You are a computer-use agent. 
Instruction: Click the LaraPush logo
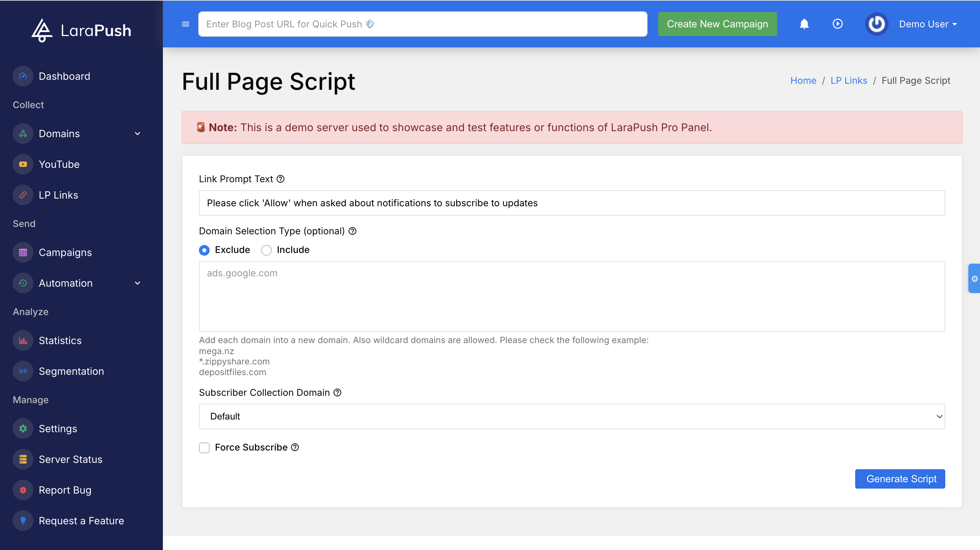[81, 30]
